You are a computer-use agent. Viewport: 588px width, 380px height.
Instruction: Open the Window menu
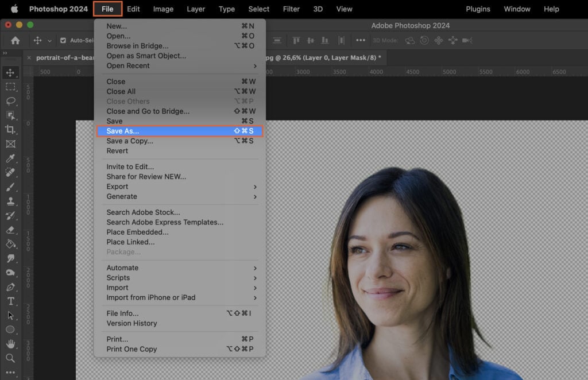[517, 9]
